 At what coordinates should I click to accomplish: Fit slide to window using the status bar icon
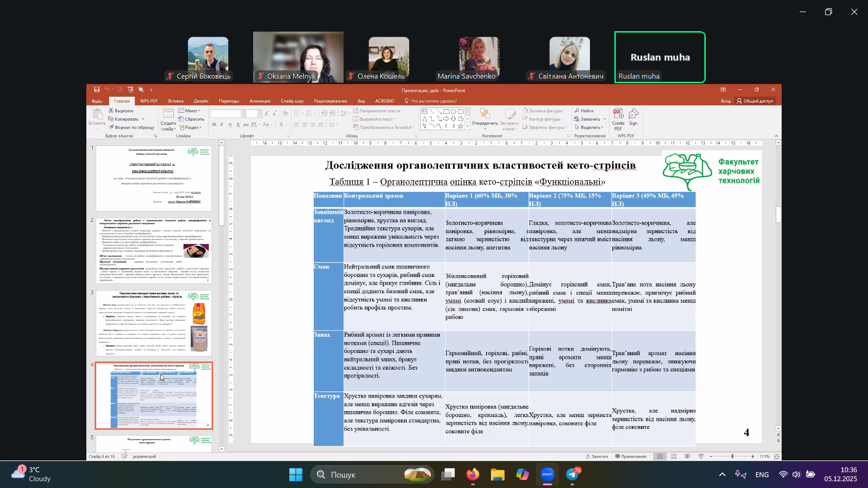pos(777,457)
